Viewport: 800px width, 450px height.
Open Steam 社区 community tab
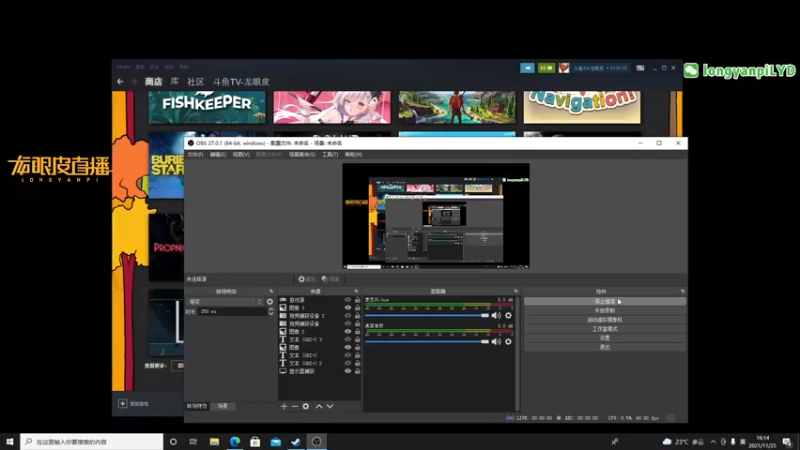coord(195,82)
